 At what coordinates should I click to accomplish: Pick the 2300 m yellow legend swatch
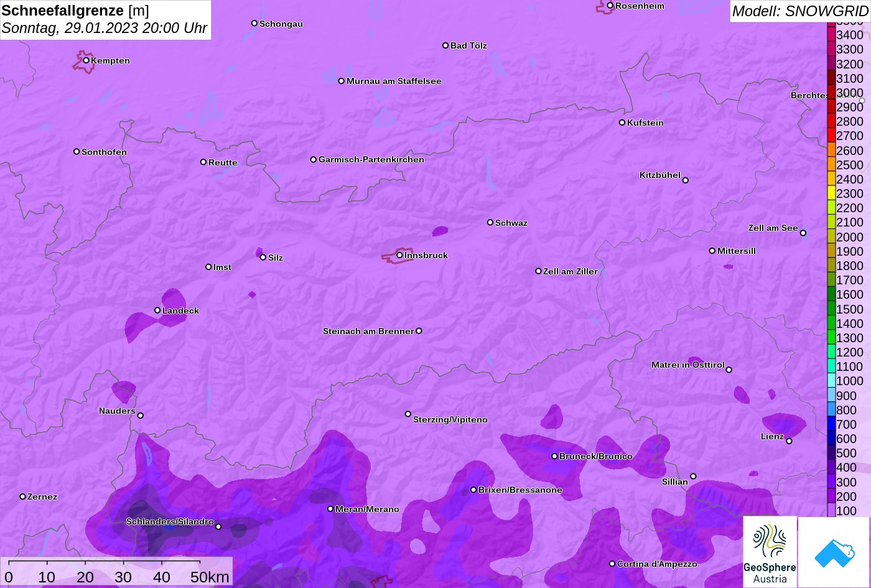click(831, 193)
